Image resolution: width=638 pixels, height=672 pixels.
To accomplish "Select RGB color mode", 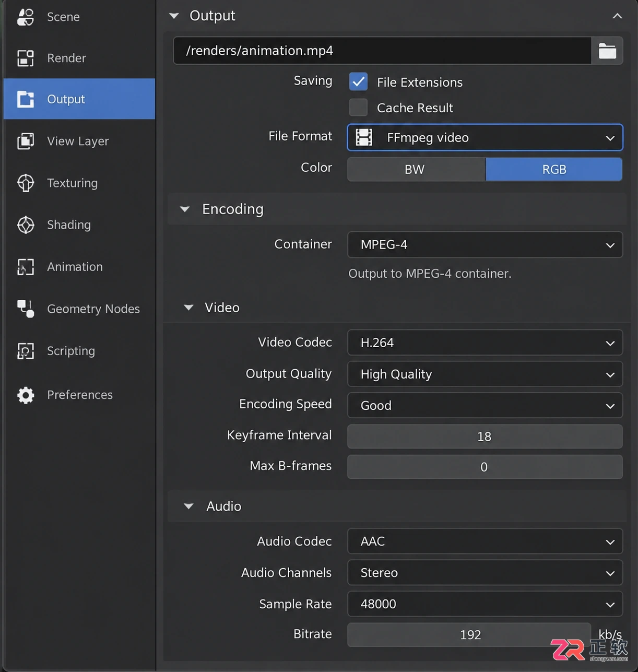I will tap(554, 169).
